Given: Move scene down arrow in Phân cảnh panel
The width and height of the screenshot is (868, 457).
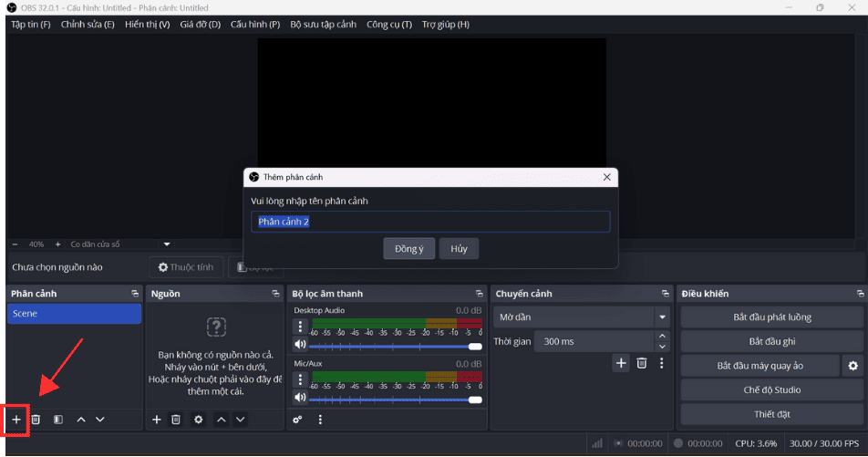Looking at the screenshot, I should pyautogui.click(x=100, y=420).
